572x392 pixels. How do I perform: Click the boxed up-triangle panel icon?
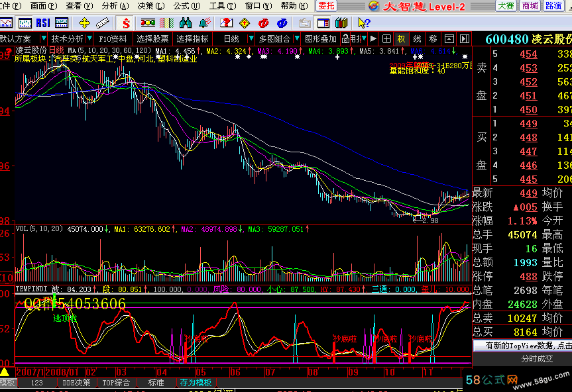[449, 38]
